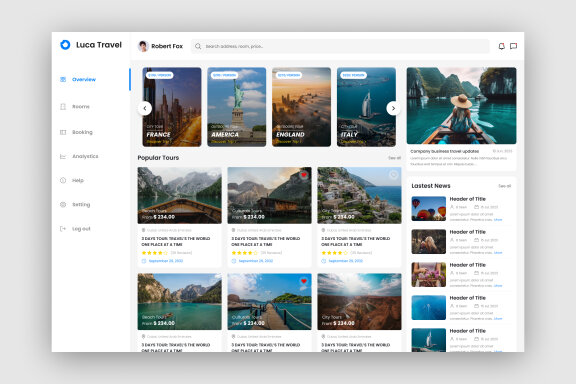
Task: Click the Company business travel updates headline
Action: 444,151
